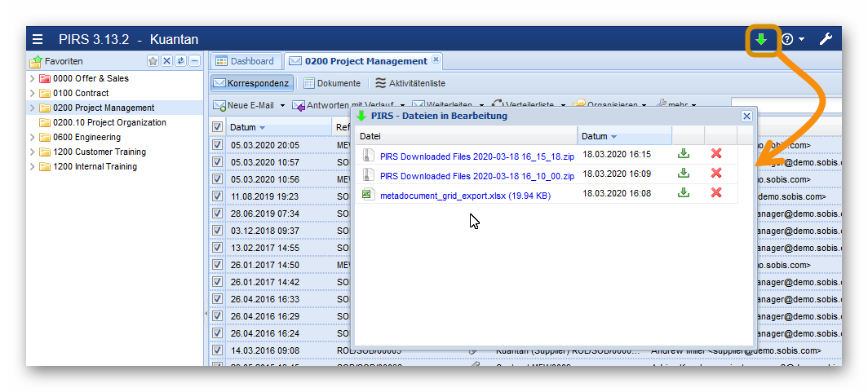Click date cell 26.04.2016 16:33 in grid
Image resolution: width=868 pixels, height=392 pixels.
pos(264,299)
